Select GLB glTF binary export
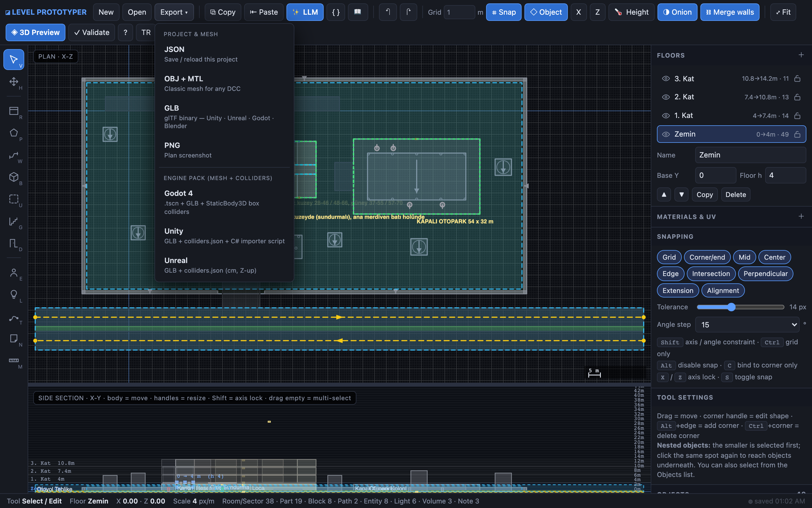This screenshot has height=508, width=812. click(224, 117)
